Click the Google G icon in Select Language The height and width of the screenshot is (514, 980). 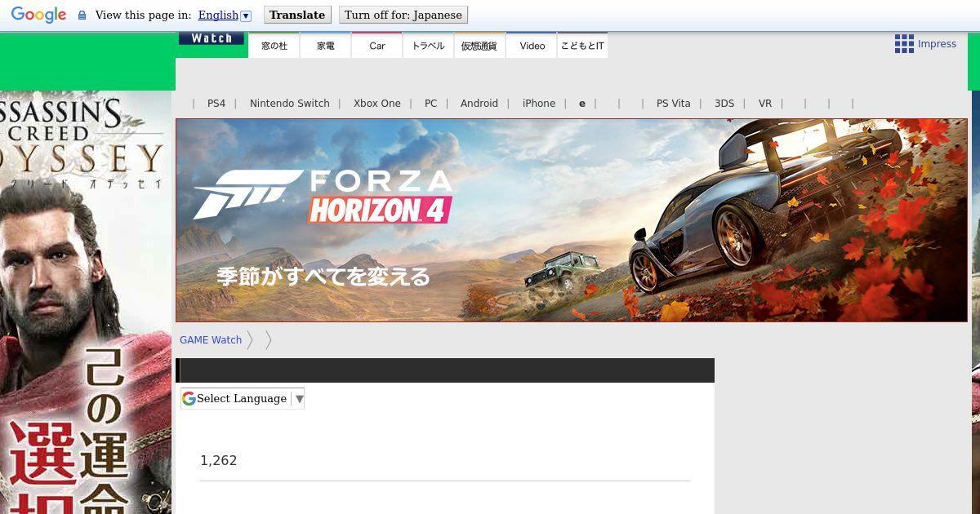tap(189, 398)
